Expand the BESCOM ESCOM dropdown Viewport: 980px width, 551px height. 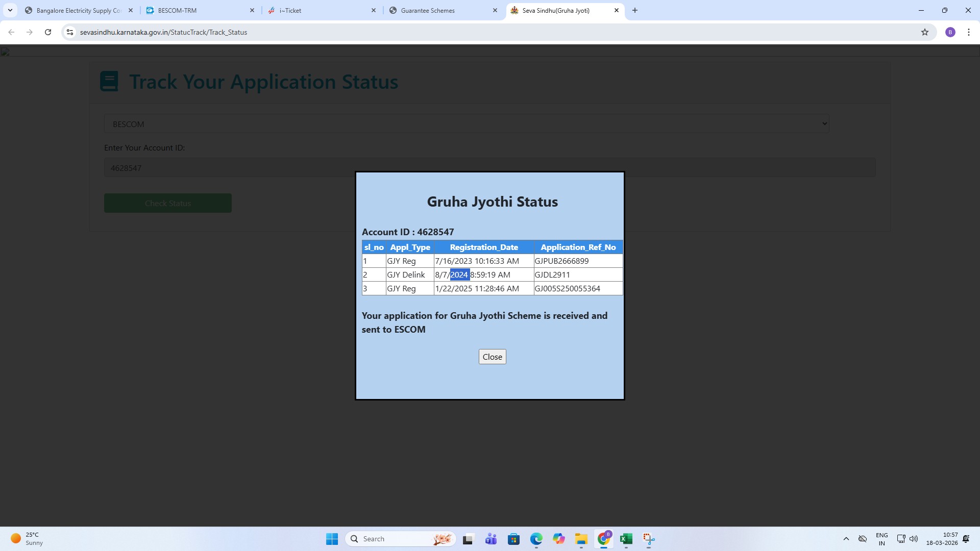(466, 124)
